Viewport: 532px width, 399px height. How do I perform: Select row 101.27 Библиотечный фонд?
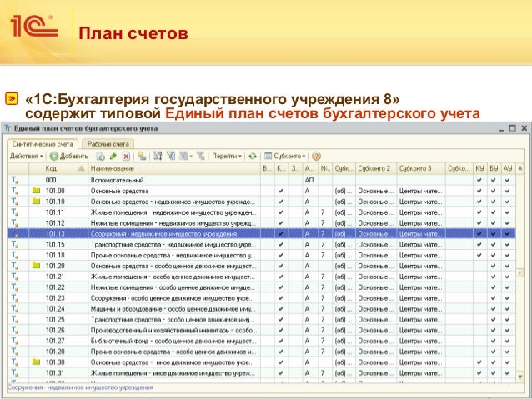[261, 341]
